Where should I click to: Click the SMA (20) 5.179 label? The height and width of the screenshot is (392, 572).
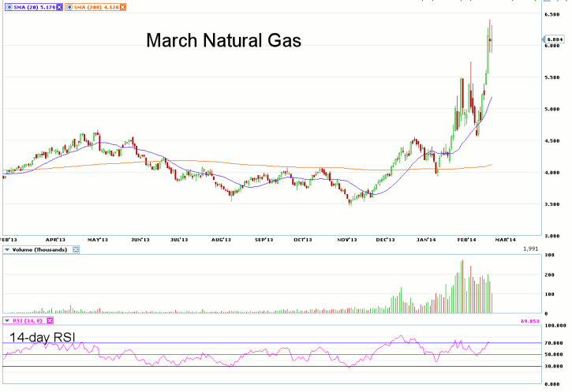[32, 6]
